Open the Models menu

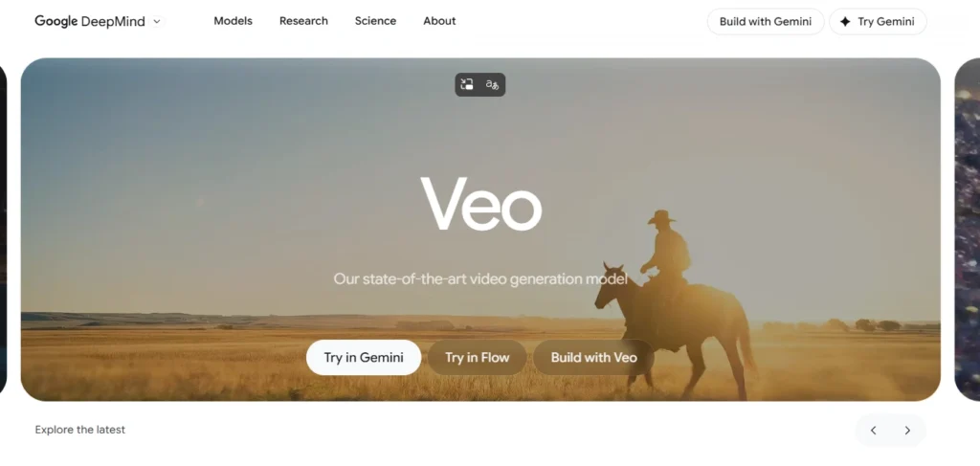(234, 21)
